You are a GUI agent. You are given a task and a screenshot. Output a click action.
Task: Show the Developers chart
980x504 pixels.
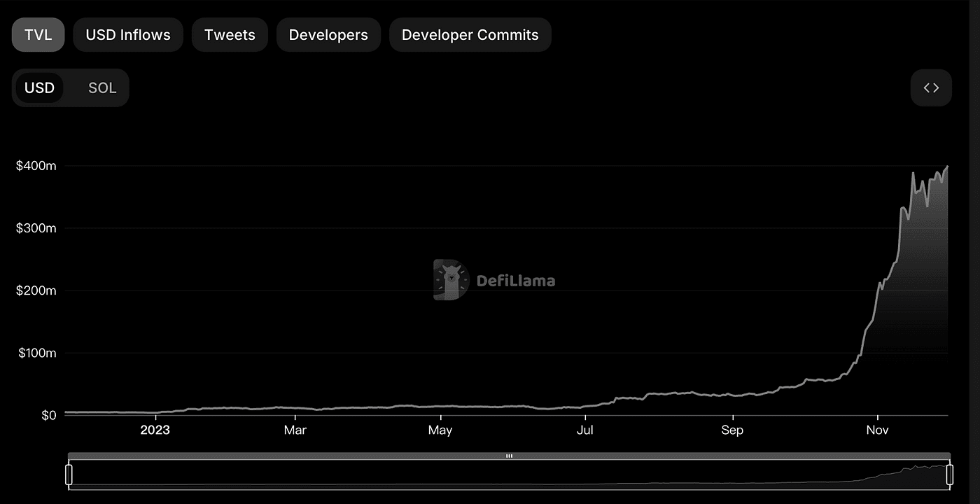pyautogui.click(x=328, y=35)
